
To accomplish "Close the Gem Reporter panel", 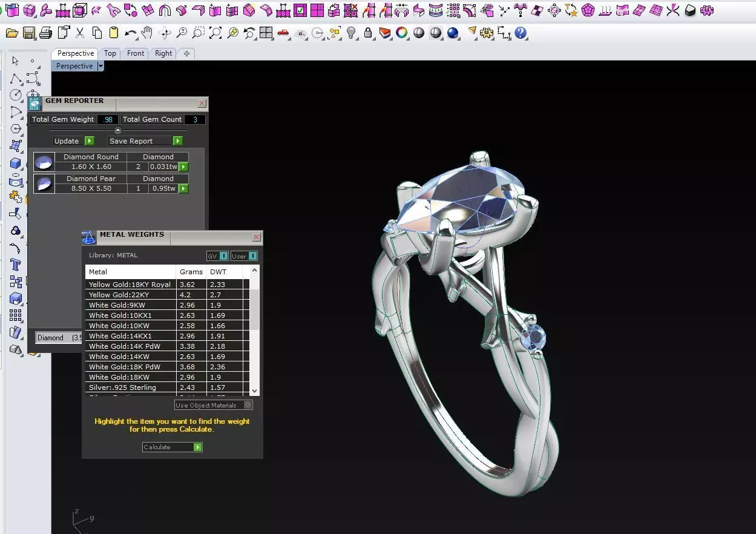I will (202, 104).
